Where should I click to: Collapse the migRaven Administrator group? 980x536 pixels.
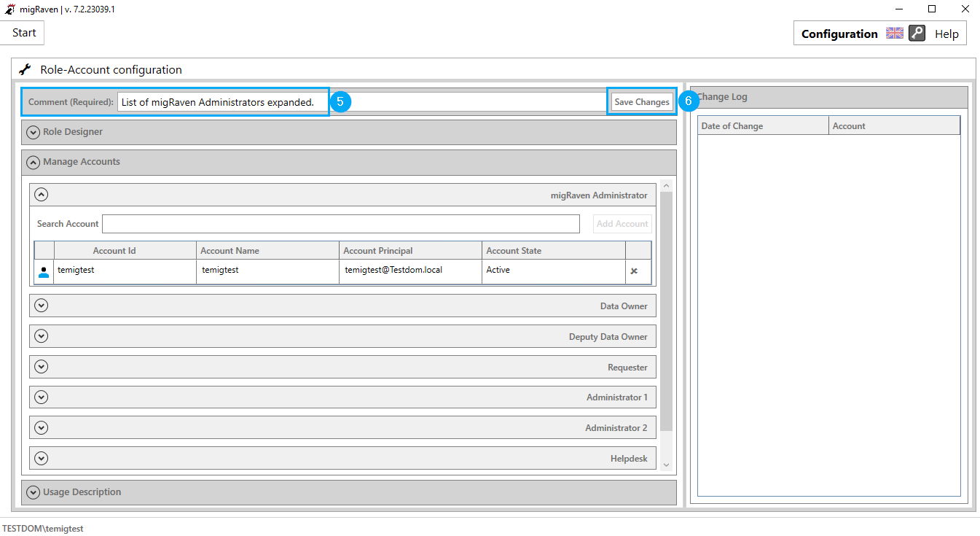click(x=42, y=195)
